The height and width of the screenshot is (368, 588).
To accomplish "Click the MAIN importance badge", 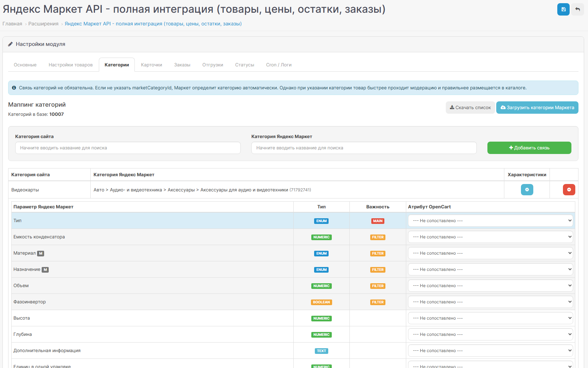I will (378, 221).
